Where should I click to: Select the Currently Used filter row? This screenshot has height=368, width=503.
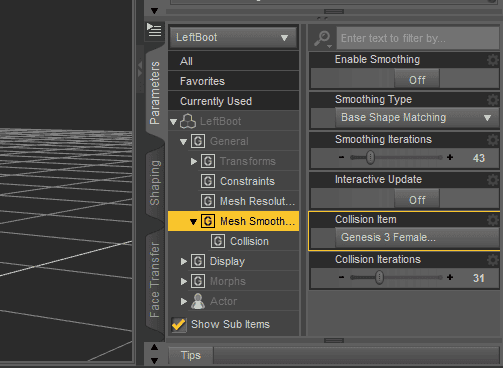(233, 101)
